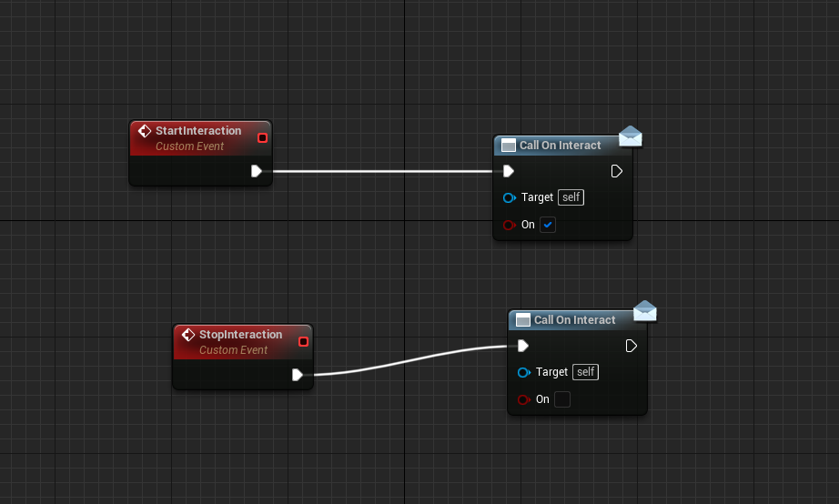Click the Custom Event subtitle under StartInteraction
The height and width of the screenshot is (504, 839).
point(189,146)
